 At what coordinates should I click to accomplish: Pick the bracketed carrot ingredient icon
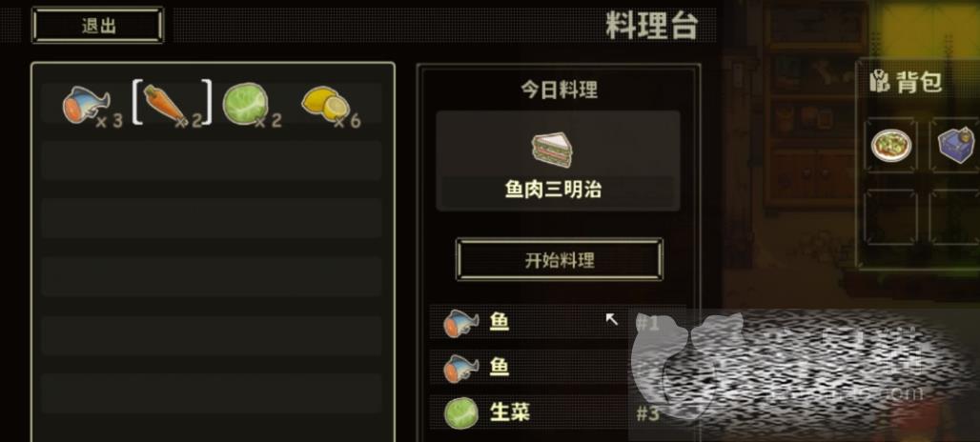click(x=172, y=104)
